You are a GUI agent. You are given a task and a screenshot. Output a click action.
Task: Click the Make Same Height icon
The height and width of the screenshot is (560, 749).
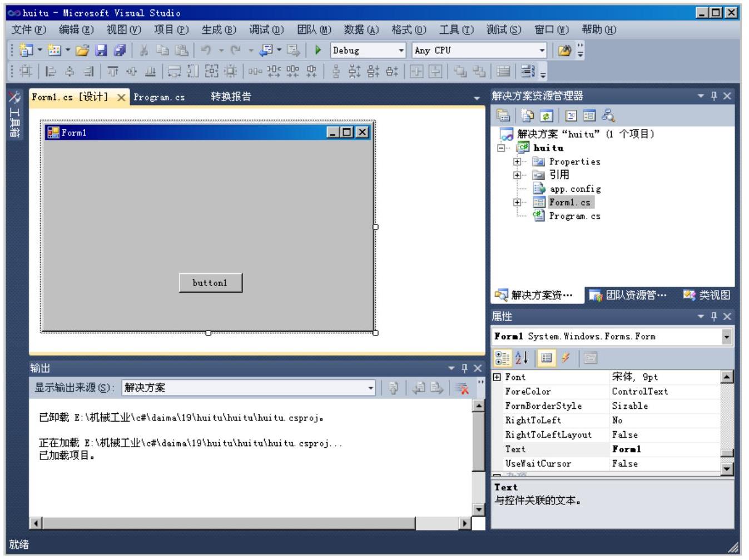(x=193, y=71)
